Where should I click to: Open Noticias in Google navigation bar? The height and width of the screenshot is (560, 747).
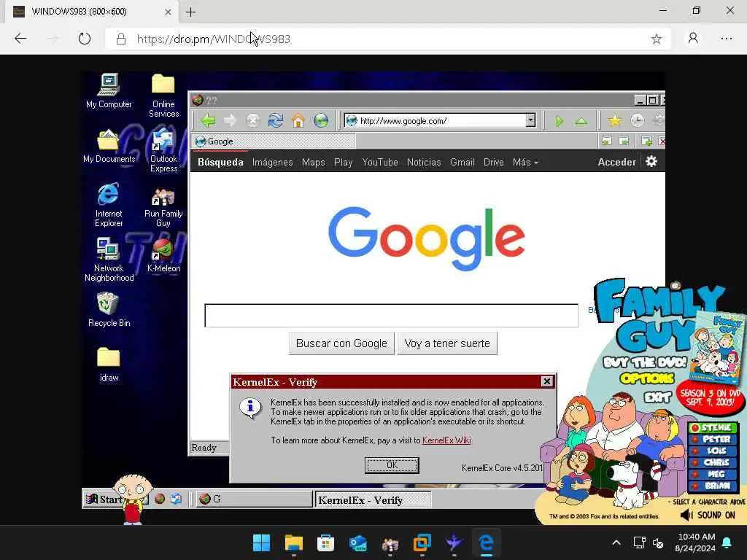424,163
